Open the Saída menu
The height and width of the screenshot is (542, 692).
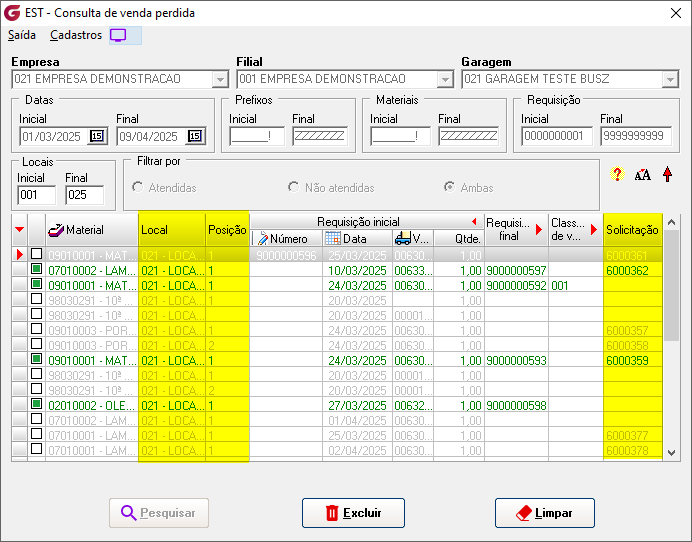pyautogui.click(x=22, y=35)
